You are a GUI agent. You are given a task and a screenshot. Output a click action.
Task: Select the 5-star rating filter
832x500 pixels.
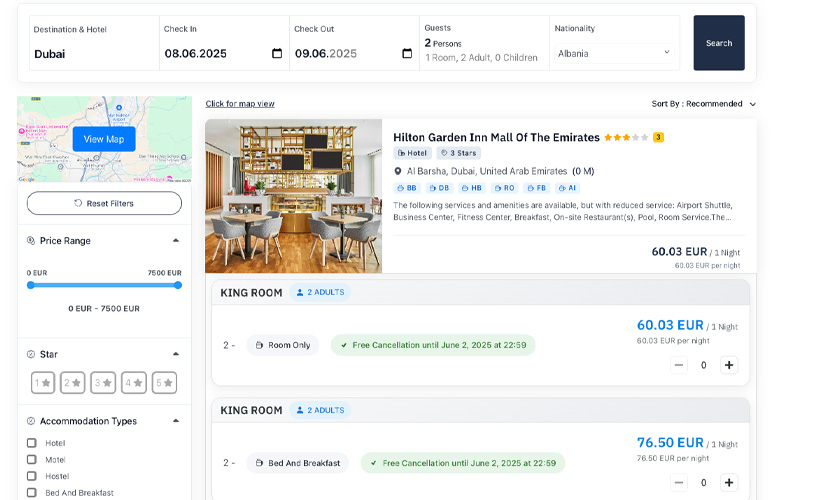pyautogui.click(x=164, y=382)
